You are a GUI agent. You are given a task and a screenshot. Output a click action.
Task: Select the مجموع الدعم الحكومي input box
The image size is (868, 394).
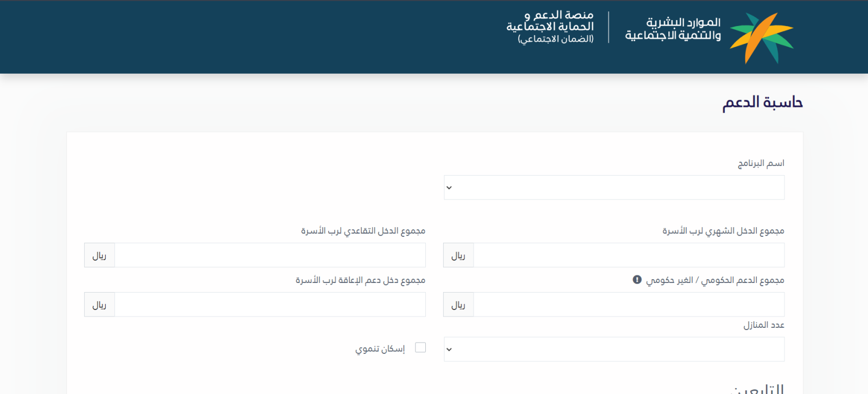628,305
